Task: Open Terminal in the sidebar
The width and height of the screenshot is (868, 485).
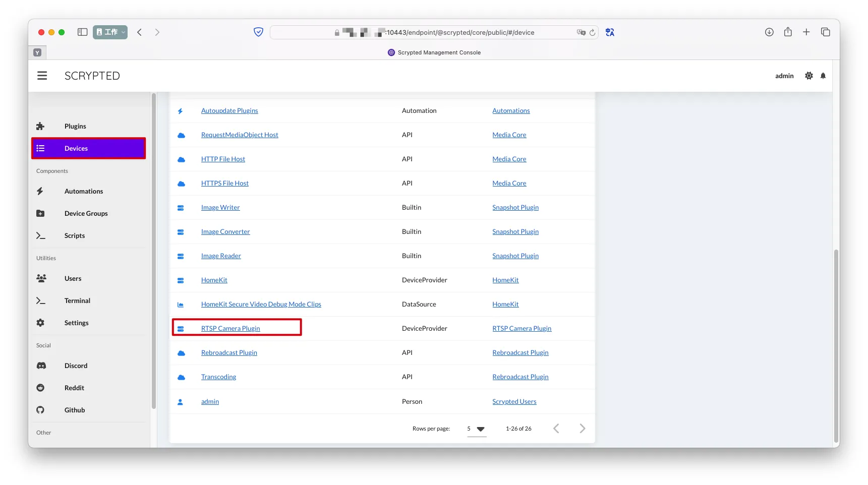Action: coord(77,300)
